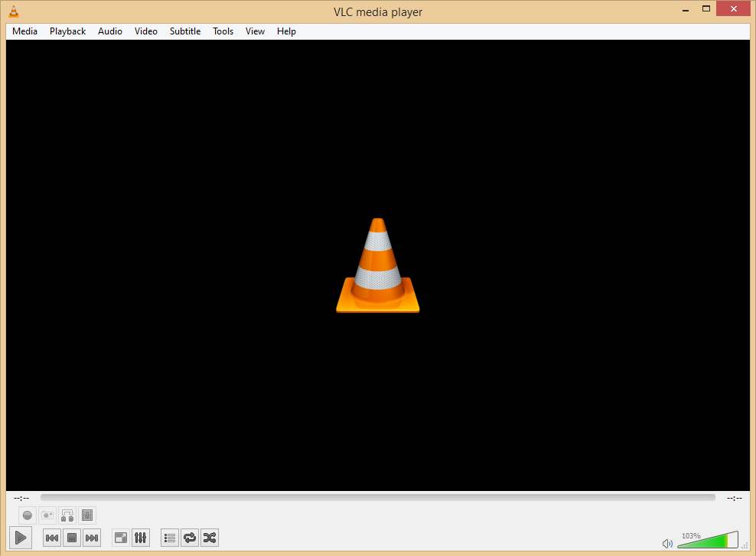This screenshot has width=756, height=556.
Task: Toggle loop repeat mode
Action: coord(190,538)
